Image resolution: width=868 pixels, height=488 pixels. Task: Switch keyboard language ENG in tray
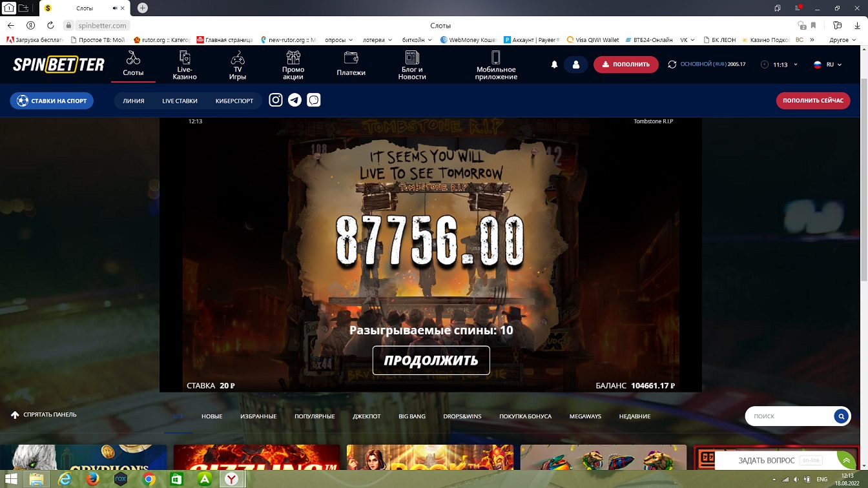pos(821,479)
